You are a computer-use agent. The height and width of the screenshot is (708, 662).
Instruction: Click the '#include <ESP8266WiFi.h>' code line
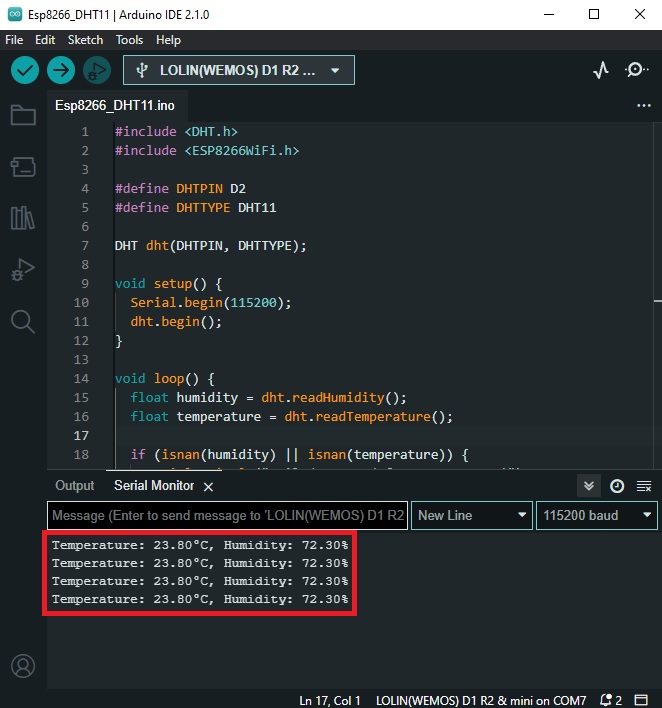click(x=207, y=150)
